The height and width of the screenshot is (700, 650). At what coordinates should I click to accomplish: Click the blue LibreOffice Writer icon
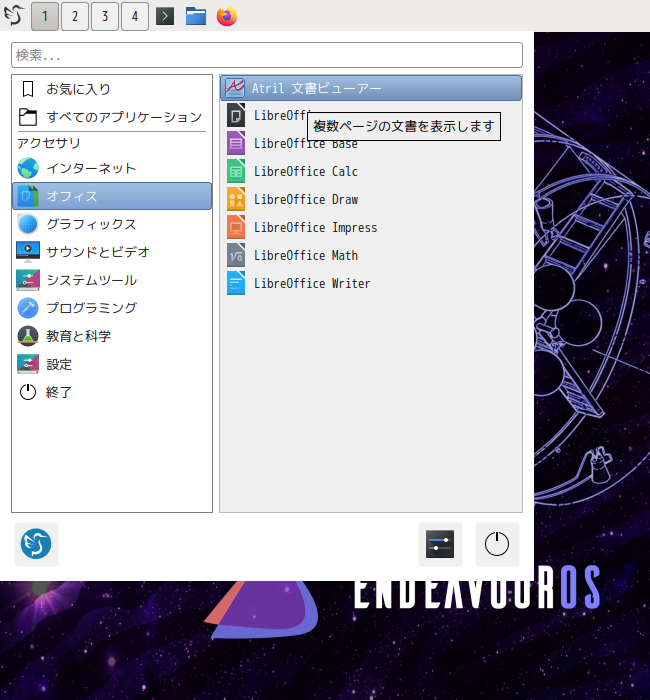(x=236, y=283)
